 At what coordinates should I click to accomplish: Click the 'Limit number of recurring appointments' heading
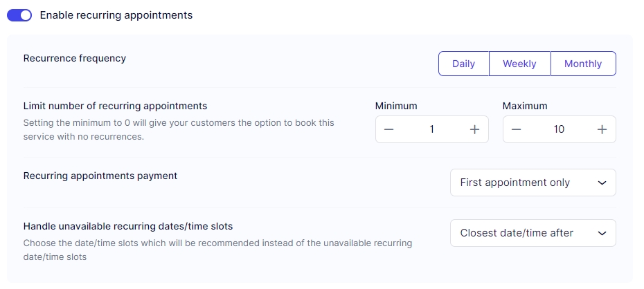(x=115, y=106)
